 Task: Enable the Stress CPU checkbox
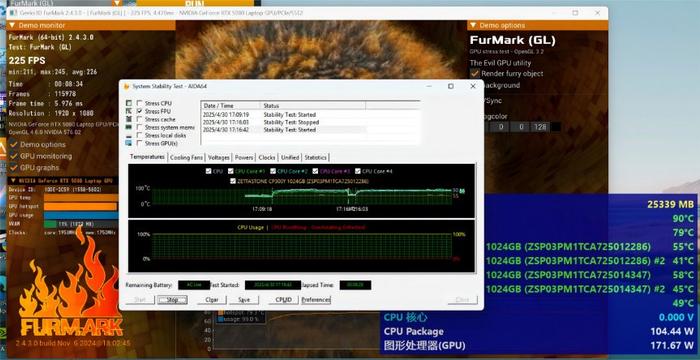pyautogui.click(x=140, y=103)
